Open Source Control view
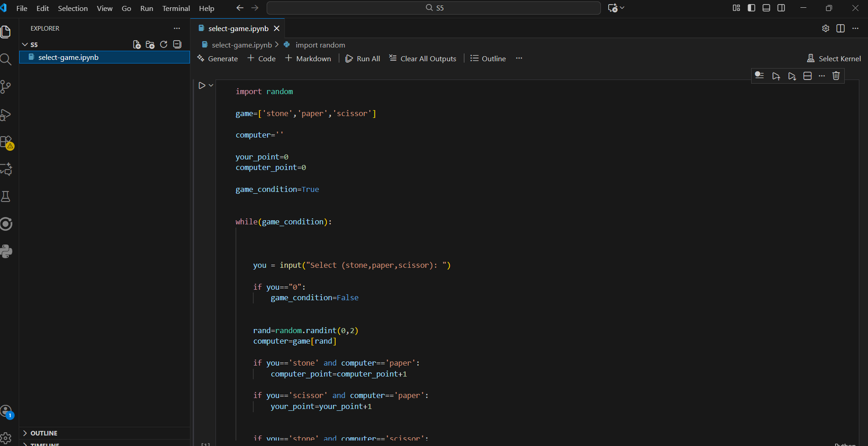This screenshot has width=868, height=446. (6, 87)
